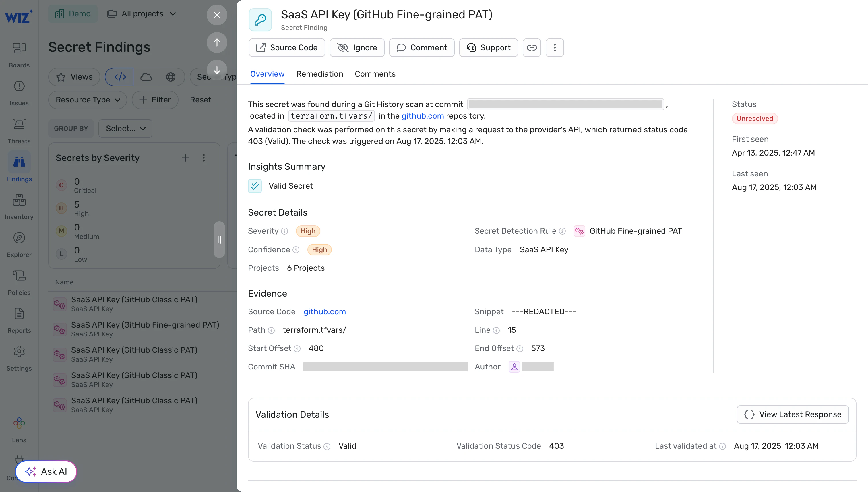Click the Validation Status info icon

pyautogui.click(x=327, y=446)
